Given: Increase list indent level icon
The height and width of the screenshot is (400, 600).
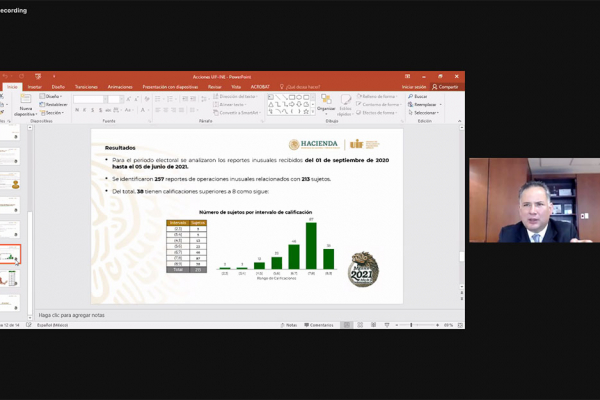Looking at the screenshot, I should point(193,99).
